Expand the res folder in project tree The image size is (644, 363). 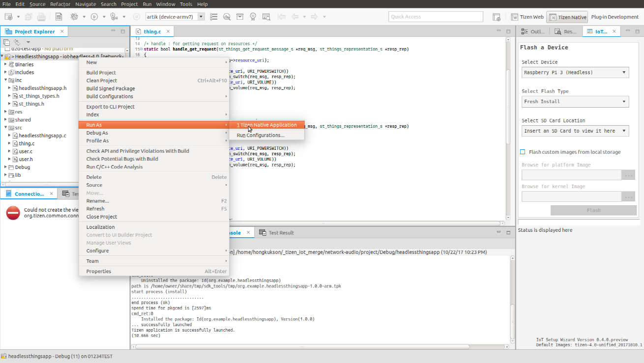tap(5, 112)
